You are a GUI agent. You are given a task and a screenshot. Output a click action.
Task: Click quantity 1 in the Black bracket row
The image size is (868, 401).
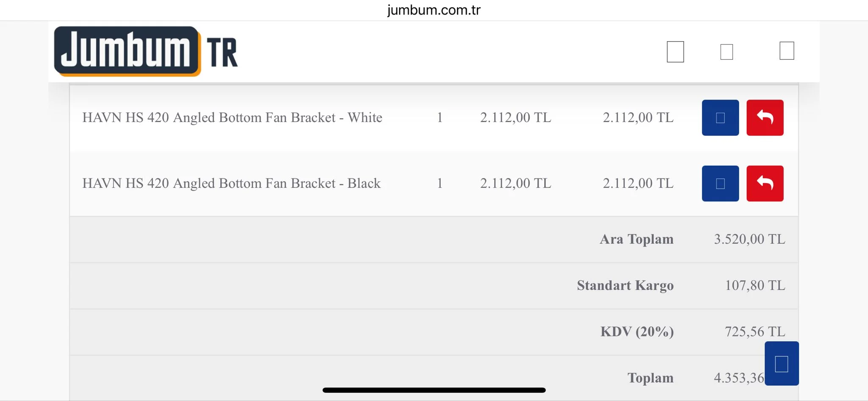pyautogui.click(x=440, y=183)
